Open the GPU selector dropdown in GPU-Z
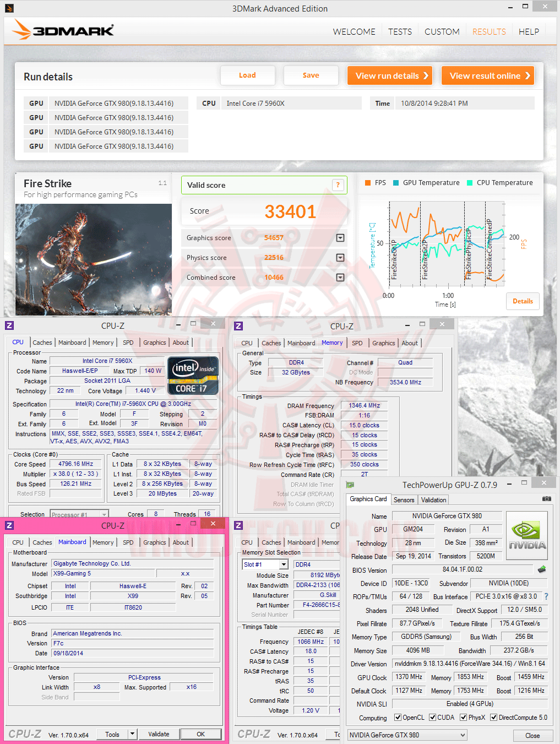Image resolution: width=560 pixels, height=744 pixels. tap(463, 735)
